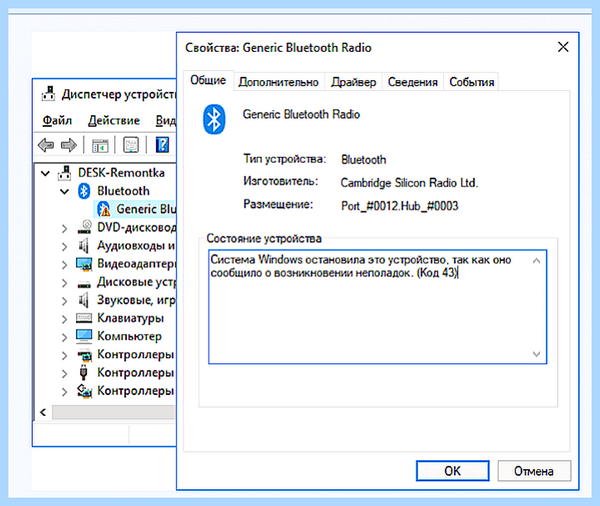Click manufacturer value Cambridge Silicon Radio Ltd.
Screen dimensions: 600x506
point(409,183)
